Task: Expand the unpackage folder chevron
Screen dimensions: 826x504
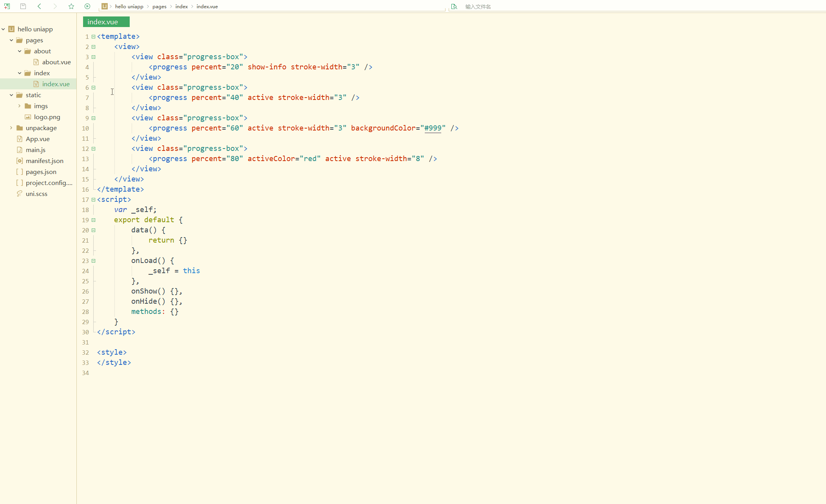Action: click(11, 128)
